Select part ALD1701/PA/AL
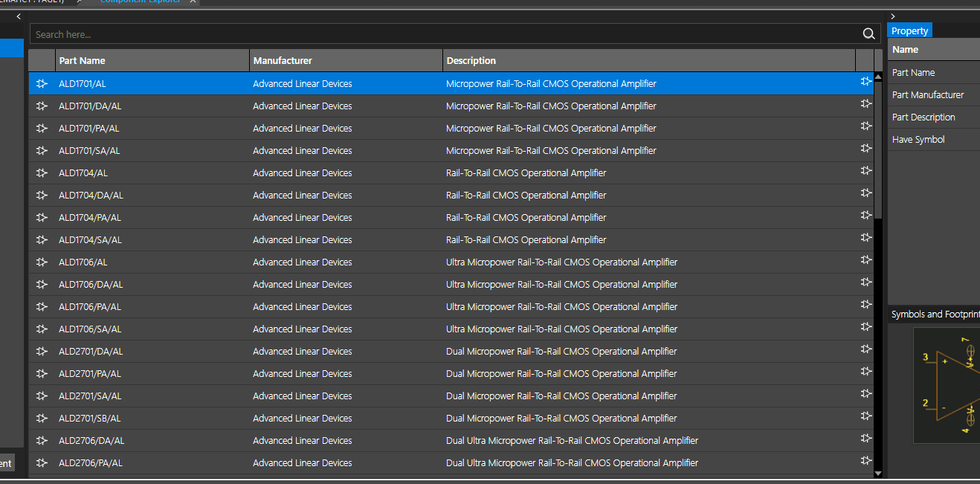 pos(89,128)
